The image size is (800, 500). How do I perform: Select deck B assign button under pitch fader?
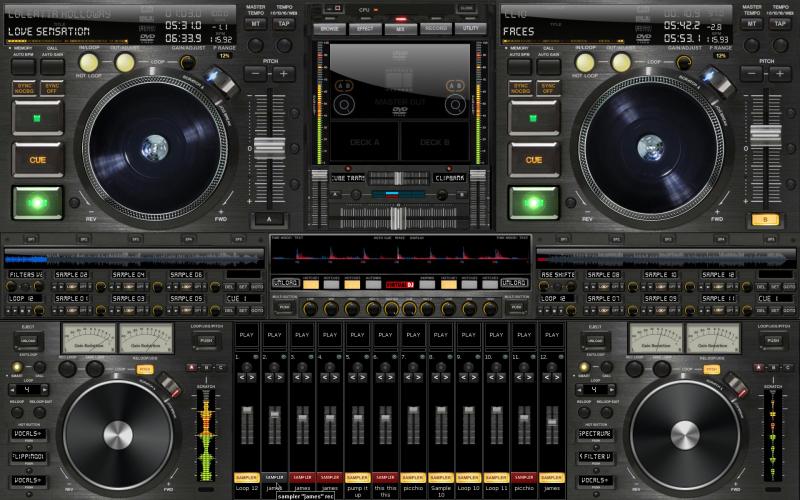pyautogui.click(x=765, y=219)
